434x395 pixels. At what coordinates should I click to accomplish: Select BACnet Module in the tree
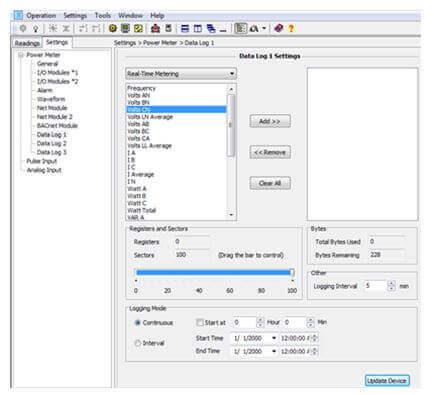[x=57, y=126]
